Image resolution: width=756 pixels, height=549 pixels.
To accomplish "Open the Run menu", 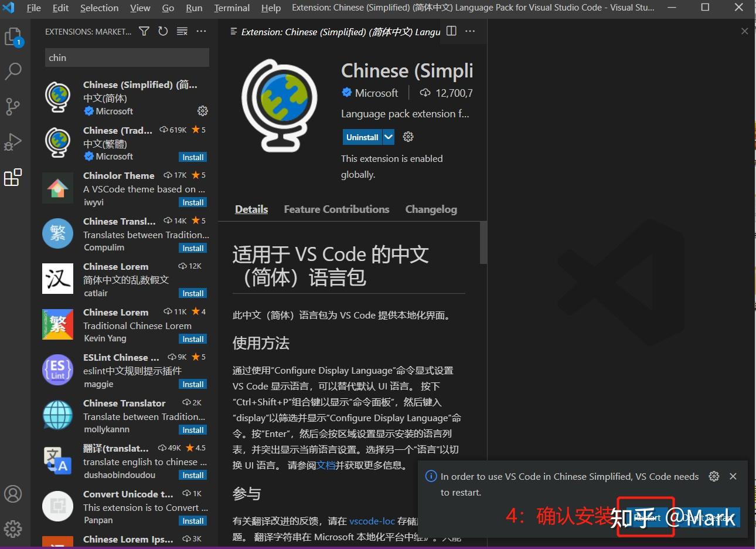I will (x=194, y=8).
